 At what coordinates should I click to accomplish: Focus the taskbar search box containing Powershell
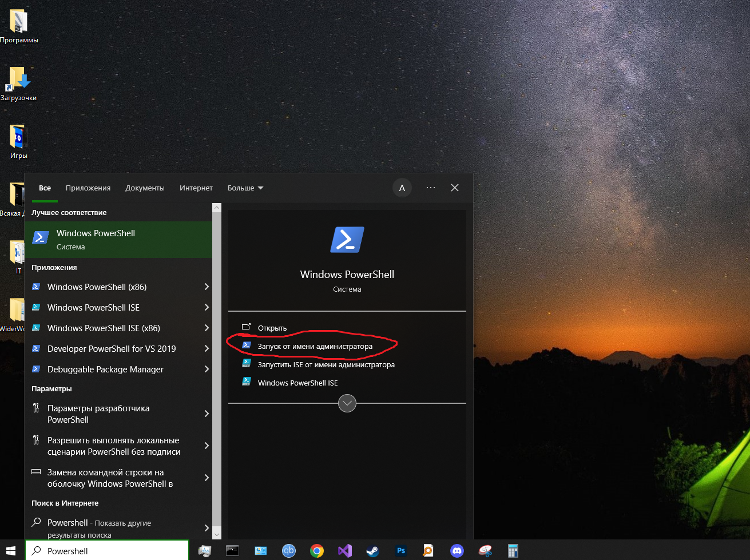point(107,551)
